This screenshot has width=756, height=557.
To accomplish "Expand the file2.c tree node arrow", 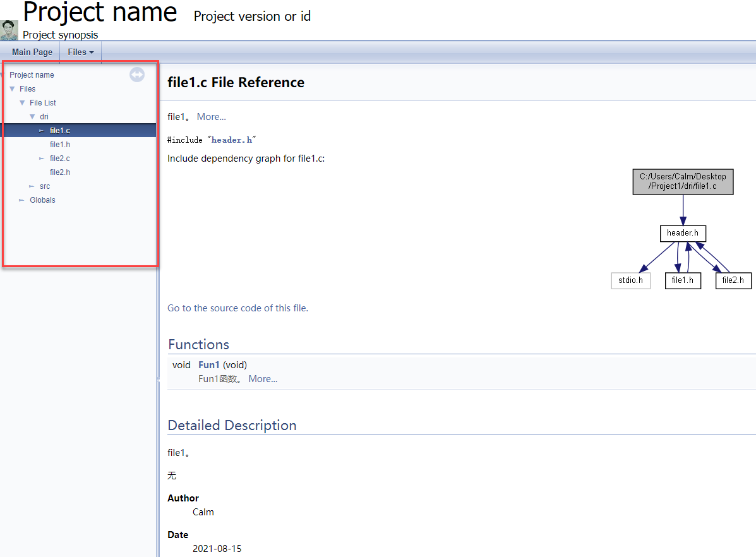I will [42, 158].
